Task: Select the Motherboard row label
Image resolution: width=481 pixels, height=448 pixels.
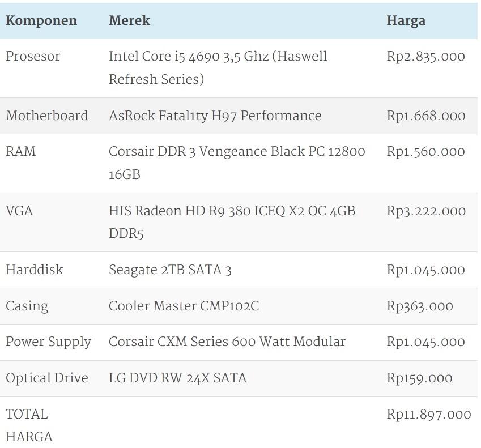Action: (x=47, y=116)
